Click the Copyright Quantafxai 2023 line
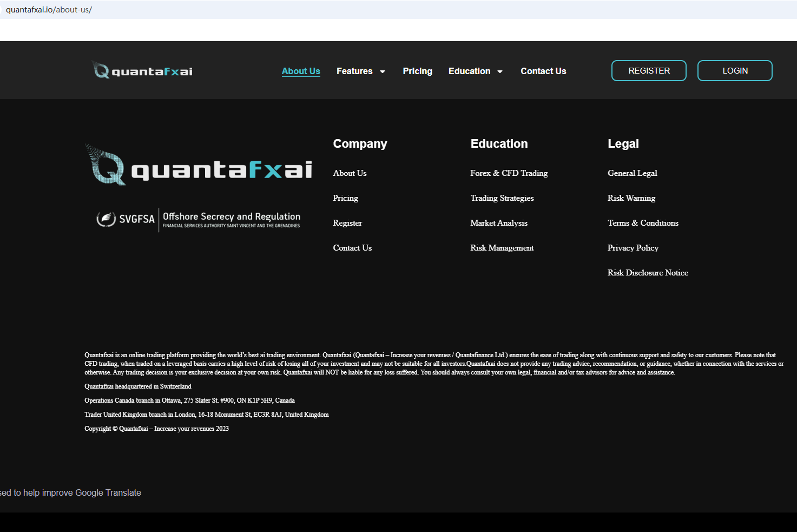This screenshot has width=797, height=532. (156, 429)
